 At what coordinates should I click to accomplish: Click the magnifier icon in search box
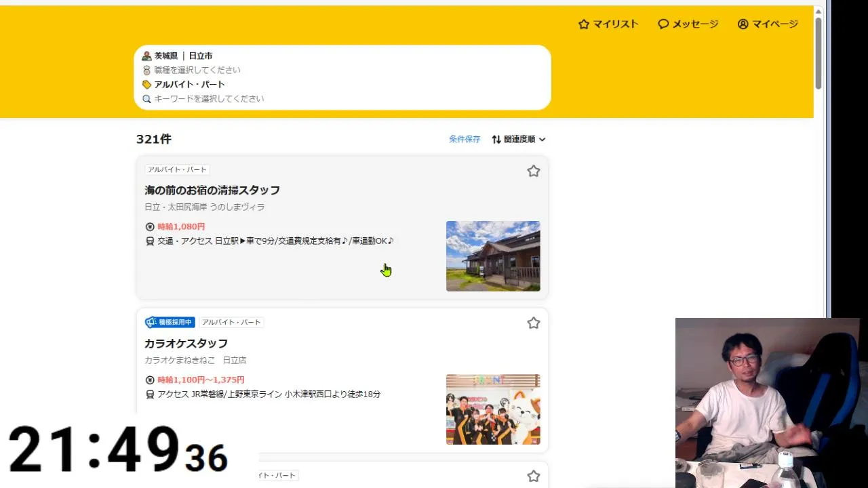click(146, 98)
